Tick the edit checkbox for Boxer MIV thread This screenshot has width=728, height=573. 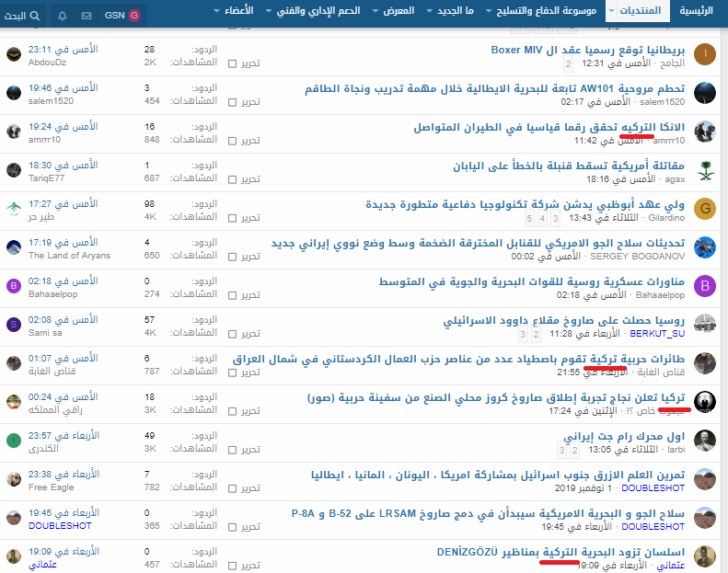coord(232,63)
